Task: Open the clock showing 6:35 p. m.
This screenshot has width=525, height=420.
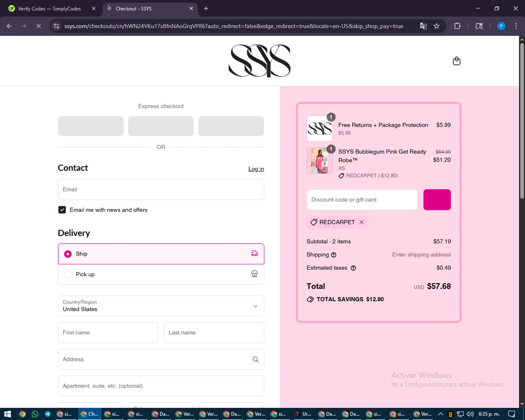Action: tap(489, 414)
